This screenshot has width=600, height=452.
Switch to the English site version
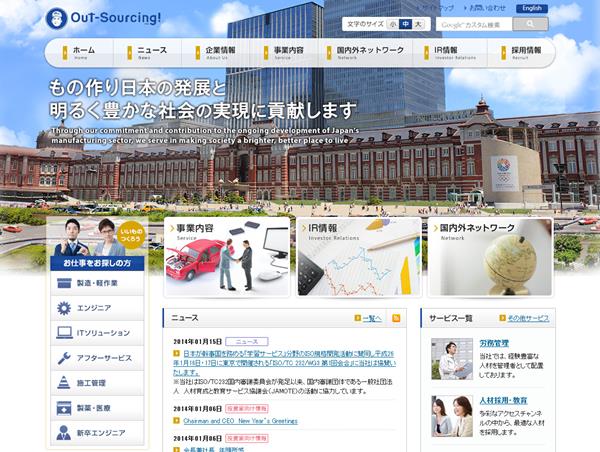tap(532, 8)
